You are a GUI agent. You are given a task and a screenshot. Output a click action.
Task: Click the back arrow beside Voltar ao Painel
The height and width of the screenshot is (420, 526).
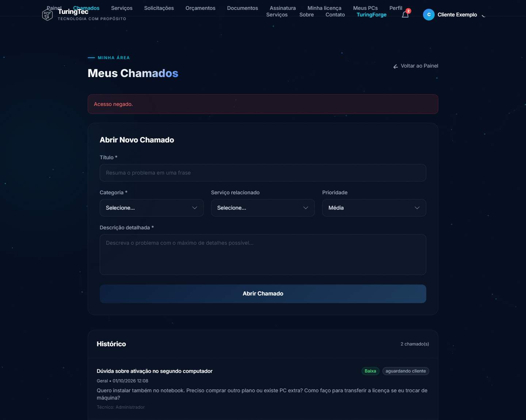tap(396, 66)
